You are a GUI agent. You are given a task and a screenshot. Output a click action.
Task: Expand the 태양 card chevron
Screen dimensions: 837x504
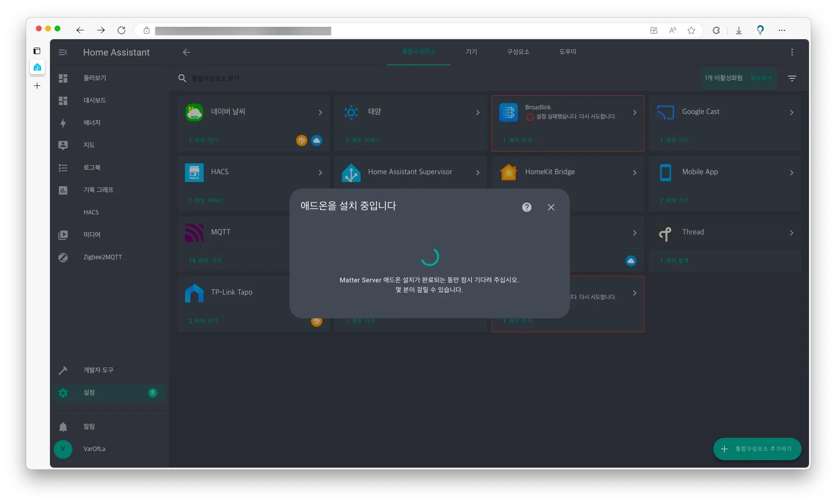[x=478, y=112]
